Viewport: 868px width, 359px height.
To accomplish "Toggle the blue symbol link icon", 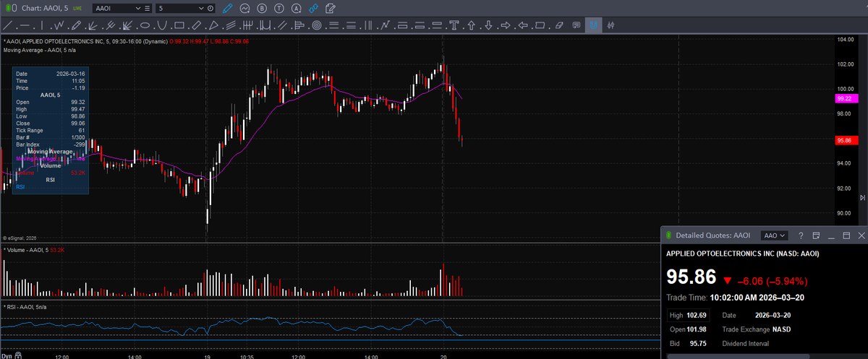I will click(313, 8).
